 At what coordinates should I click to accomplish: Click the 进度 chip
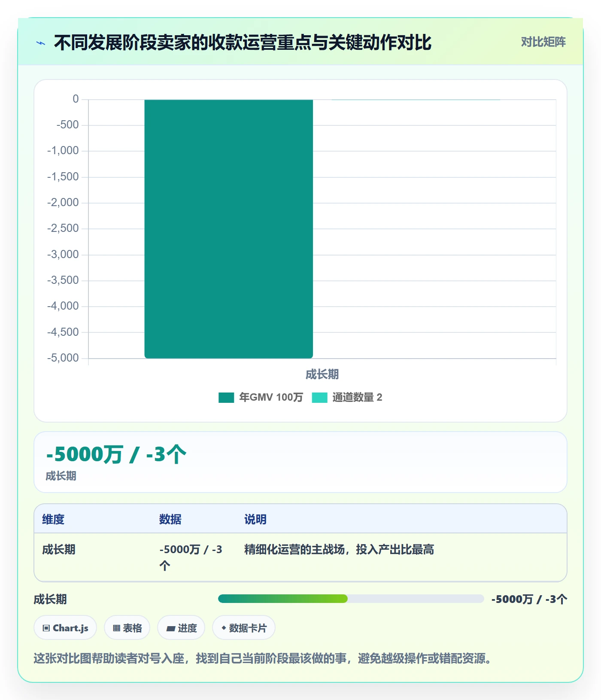click(x=181, y=628)
